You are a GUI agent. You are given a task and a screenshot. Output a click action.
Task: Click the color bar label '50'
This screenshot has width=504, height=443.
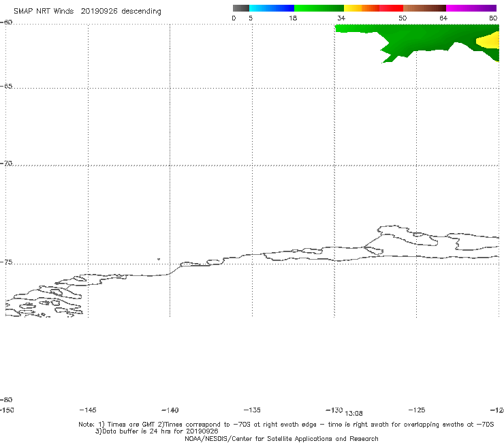click(x=403, y=18)
